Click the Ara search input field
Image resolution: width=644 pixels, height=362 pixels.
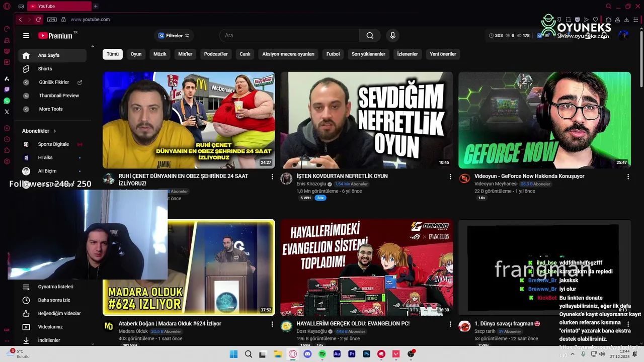(x=289, y=36)
